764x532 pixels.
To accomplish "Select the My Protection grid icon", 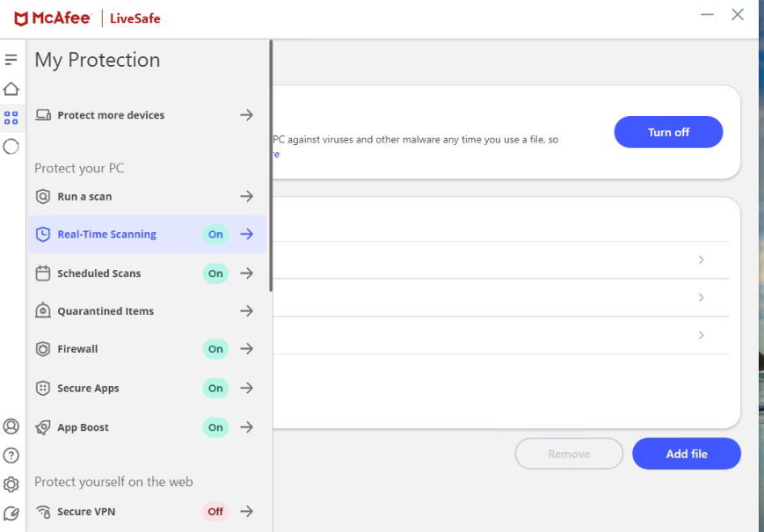I will [11, 118].
